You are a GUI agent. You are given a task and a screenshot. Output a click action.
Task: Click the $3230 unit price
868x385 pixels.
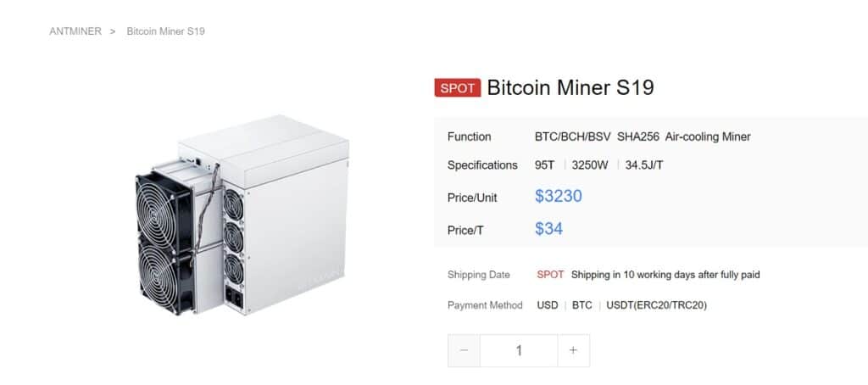[559, 197]
